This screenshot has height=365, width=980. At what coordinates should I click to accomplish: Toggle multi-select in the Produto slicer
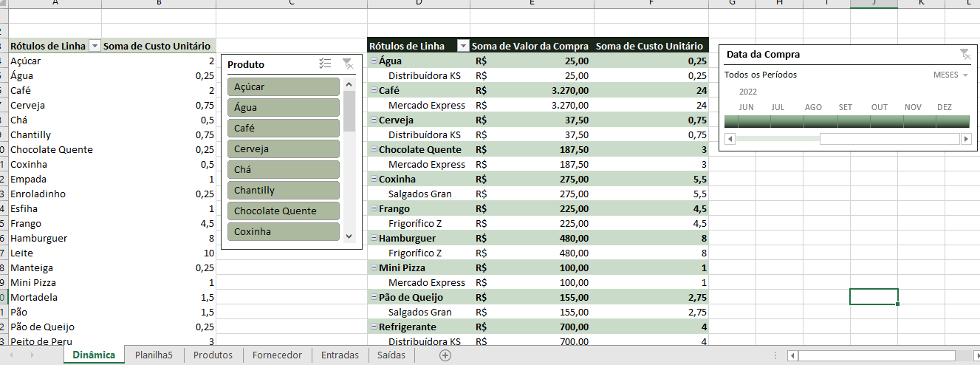click(x=325, y=64)
